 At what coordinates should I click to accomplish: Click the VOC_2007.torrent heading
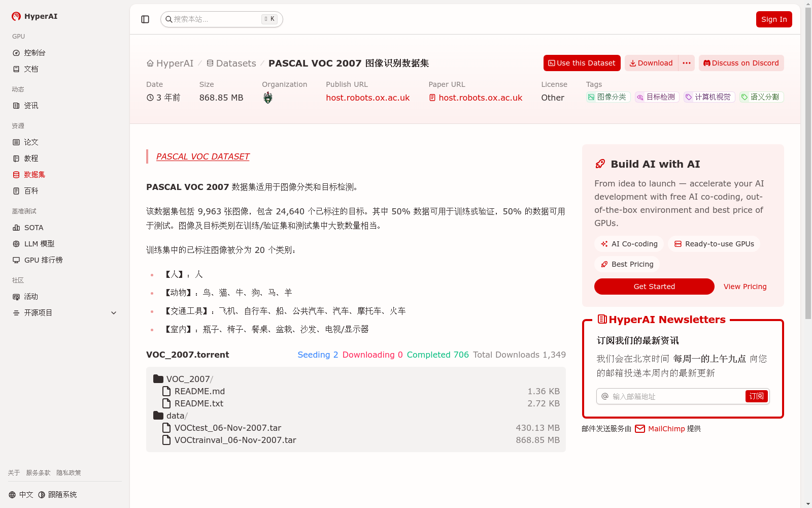coord(188,355)
